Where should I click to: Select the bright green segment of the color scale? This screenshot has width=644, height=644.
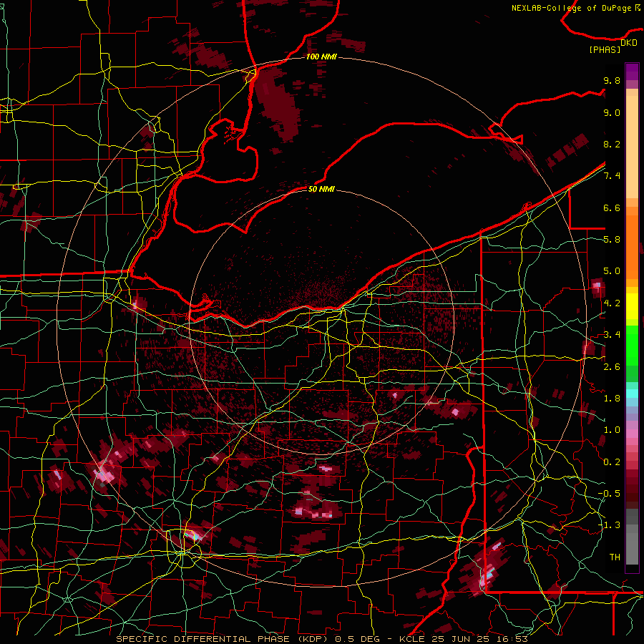632,345
